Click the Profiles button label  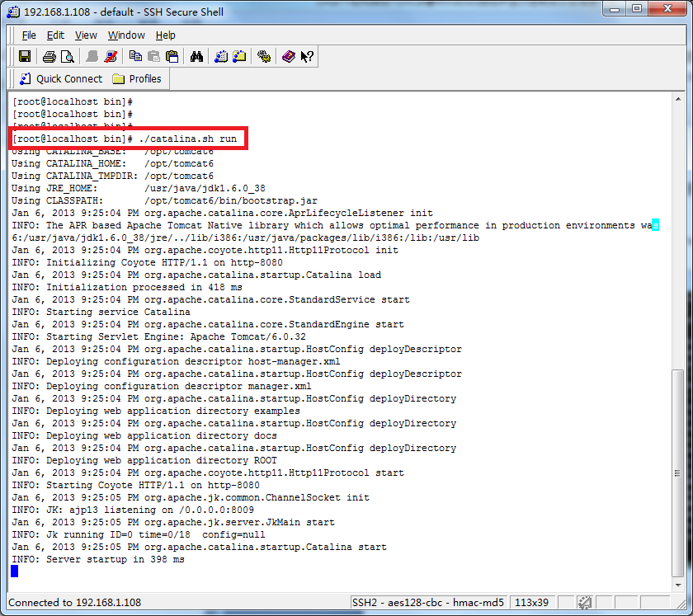(145, 78)
